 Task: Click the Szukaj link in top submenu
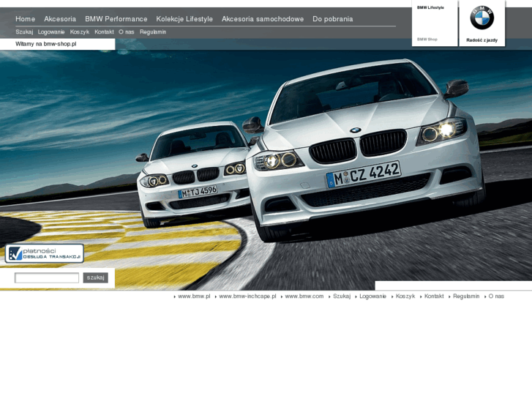[x=24, y=32]
